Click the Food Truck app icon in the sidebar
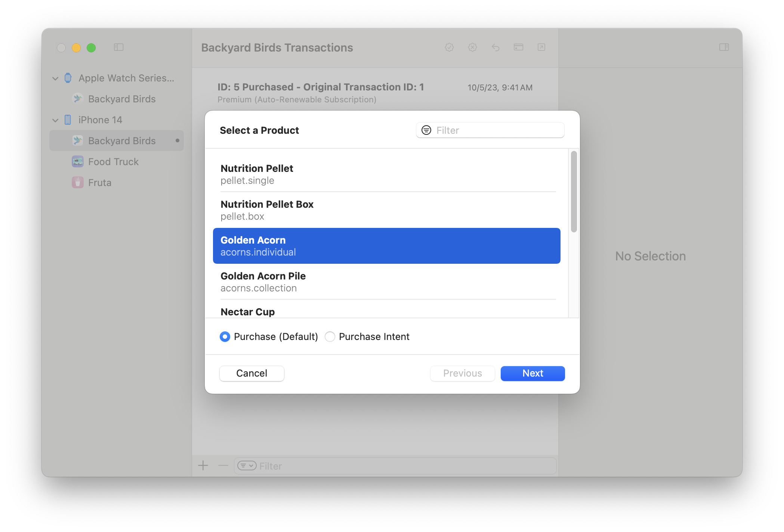This screenshot has width=784, height=532. coord(78,162)
